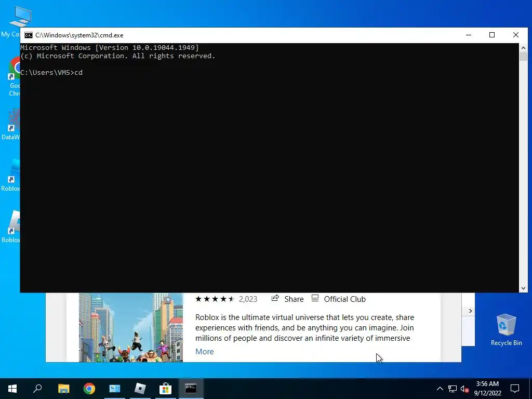Show hidden system tray icons
The image size is (532, 399).
coord(440,389)
